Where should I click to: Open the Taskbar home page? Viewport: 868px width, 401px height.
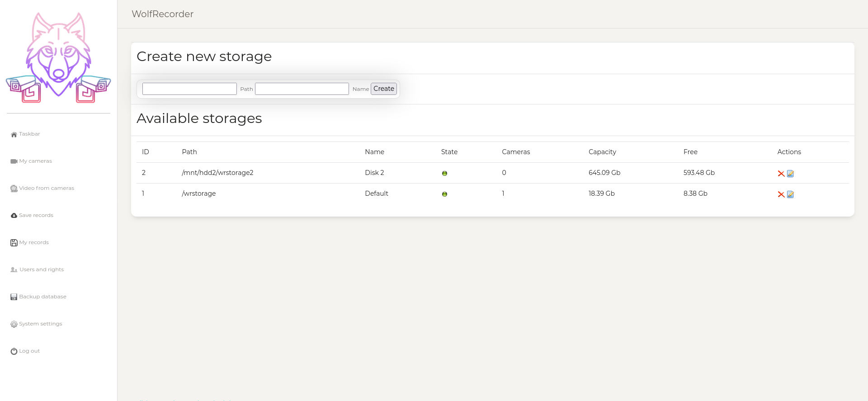point(29,134)
